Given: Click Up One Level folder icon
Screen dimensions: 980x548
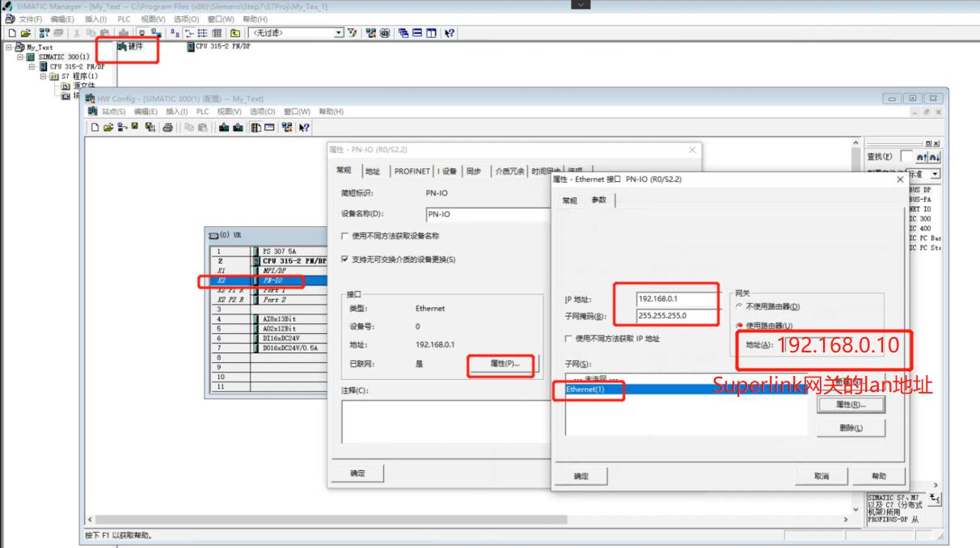Looking at the screenshot, I should coord(235,33).
